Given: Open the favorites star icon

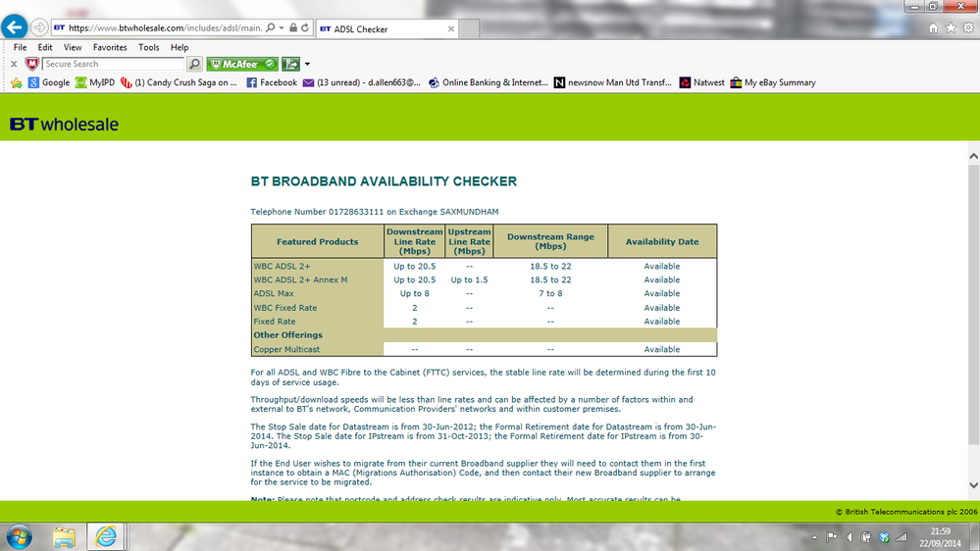Looking at the screenshot, I should pos(951,28).
